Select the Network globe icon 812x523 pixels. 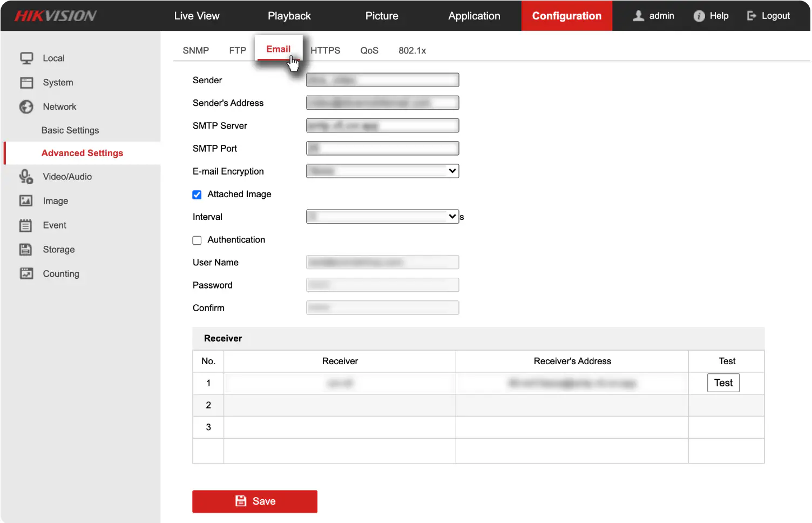point(26,107)
